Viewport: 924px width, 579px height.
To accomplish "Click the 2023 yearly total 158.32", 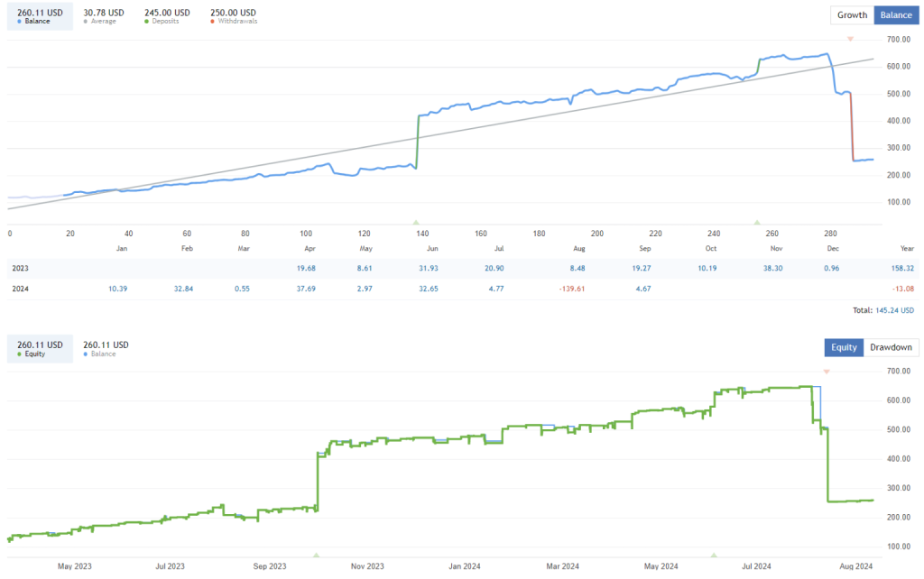I will [x=900, y=268].
